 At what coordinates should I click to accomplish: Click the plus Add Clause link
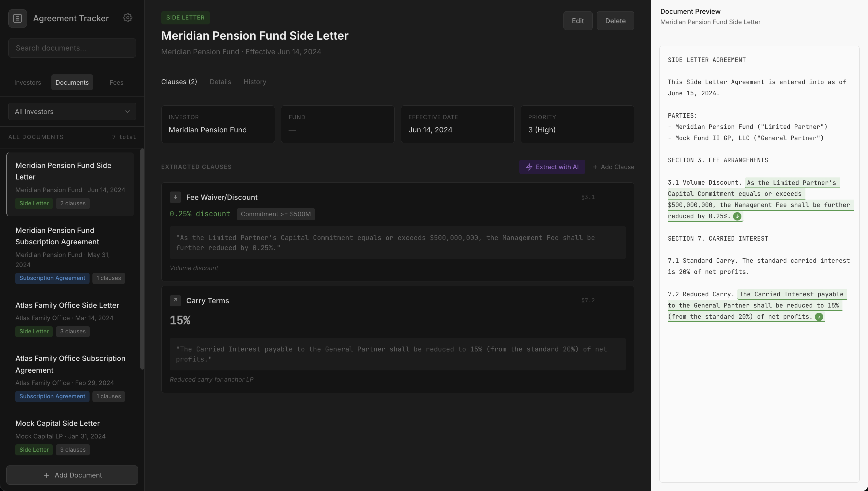(613, 167)
